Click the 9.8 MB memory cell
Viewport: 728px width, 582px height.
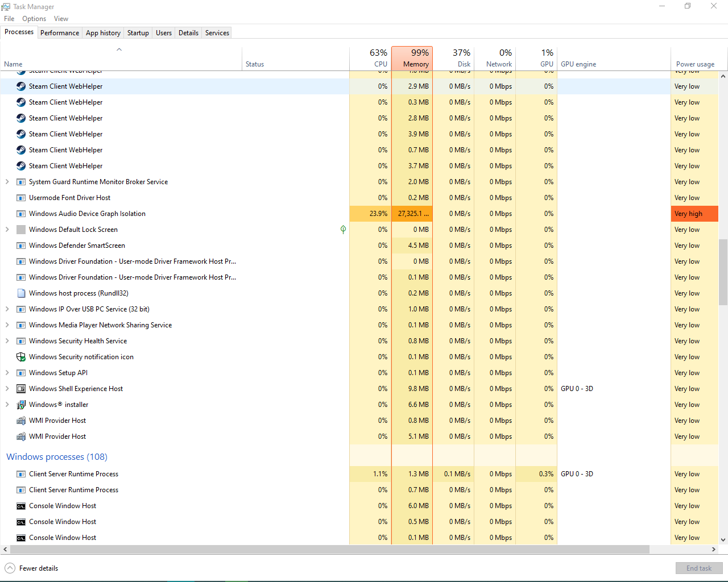pos(412,389)
